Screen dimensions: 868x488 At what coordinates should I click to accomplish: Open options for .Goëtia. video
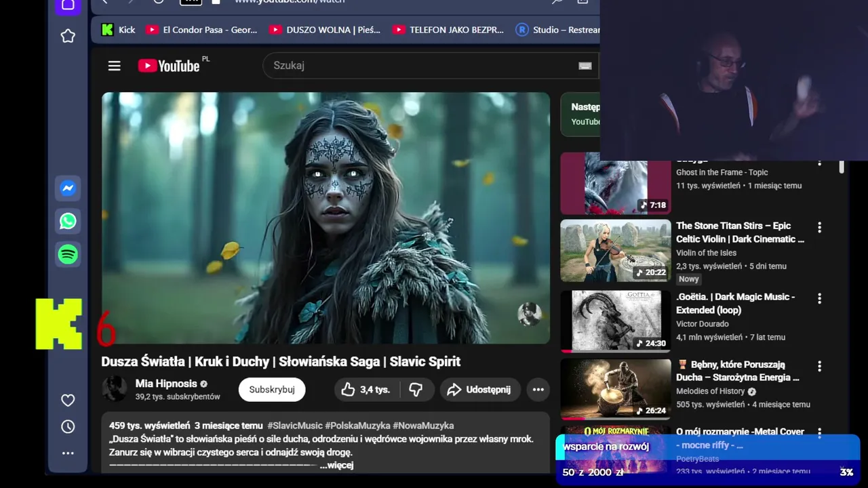tap(819, 299)
